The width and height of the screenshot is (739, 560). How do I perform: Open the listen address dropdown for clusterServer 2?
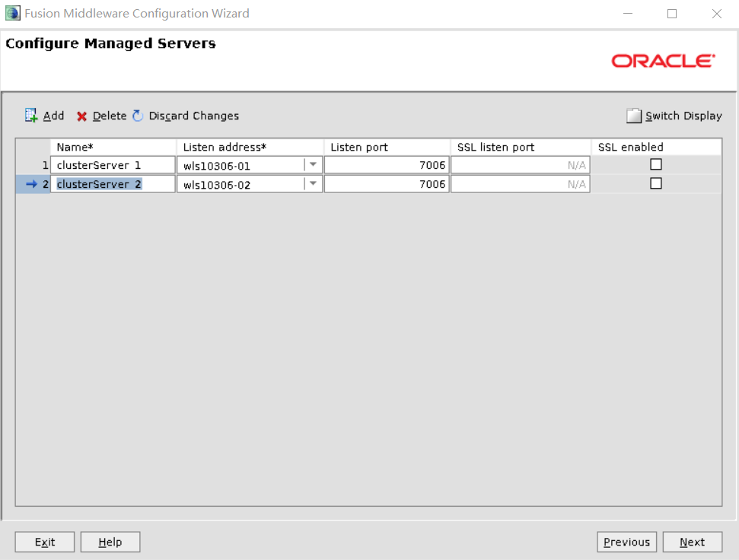click(313, 183)
